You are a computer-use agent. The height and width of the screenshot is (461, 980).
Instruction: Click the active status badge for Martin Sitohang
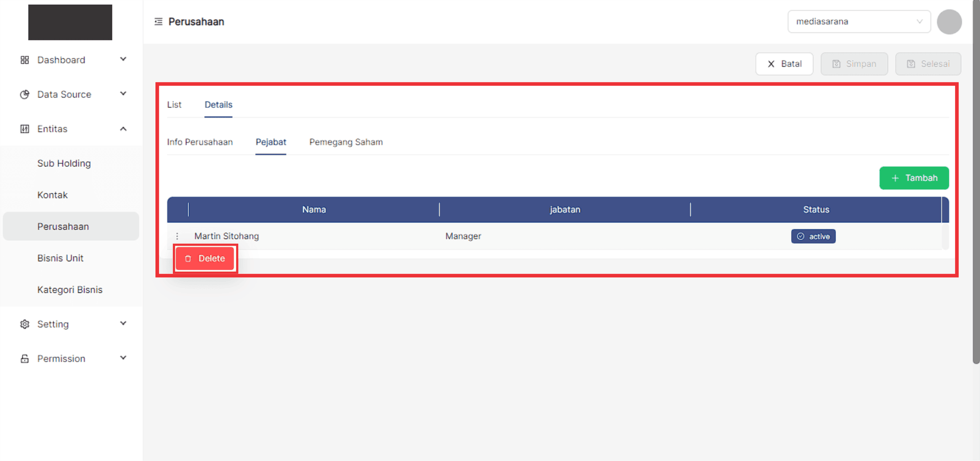pyautogui.click(x=813, y=236)
